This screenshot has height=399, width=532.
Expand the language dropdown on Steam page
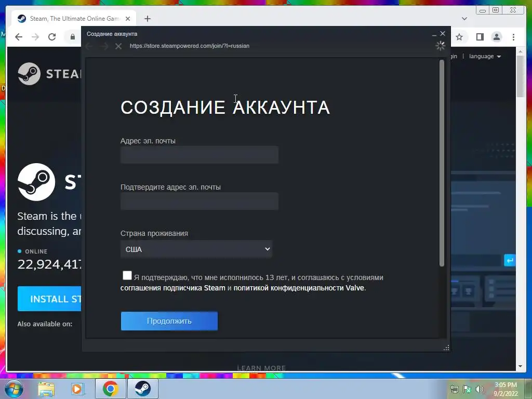click(x=485, y=56)
